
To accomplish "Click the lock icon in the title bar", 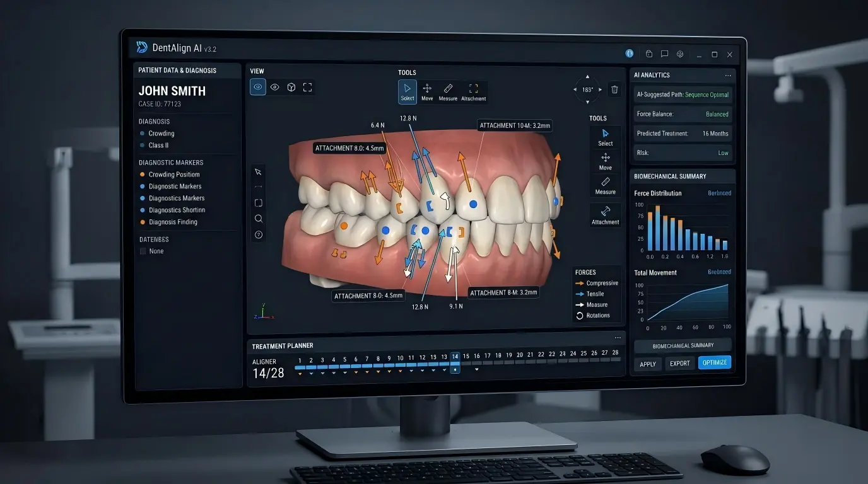I will (649, 54).
